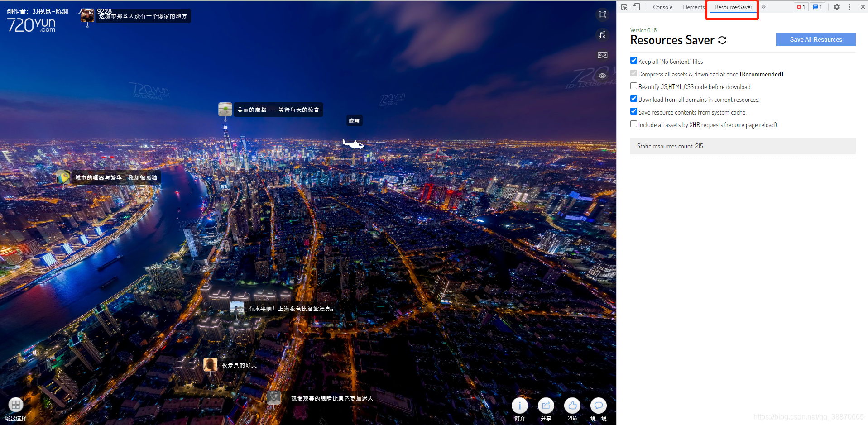Click the blue message count badge
This screenshot has height=425, width=868.
[817, 7]
